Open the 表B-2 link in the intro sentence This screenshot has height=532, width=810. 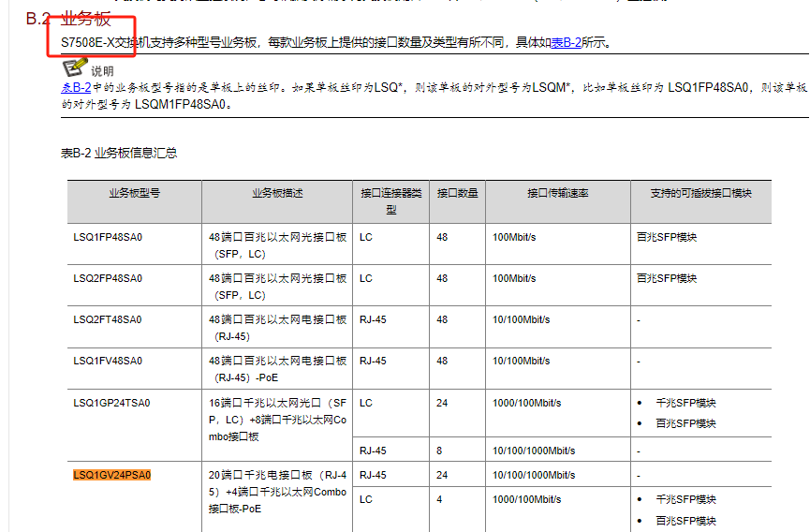click(x=566, y=42)
